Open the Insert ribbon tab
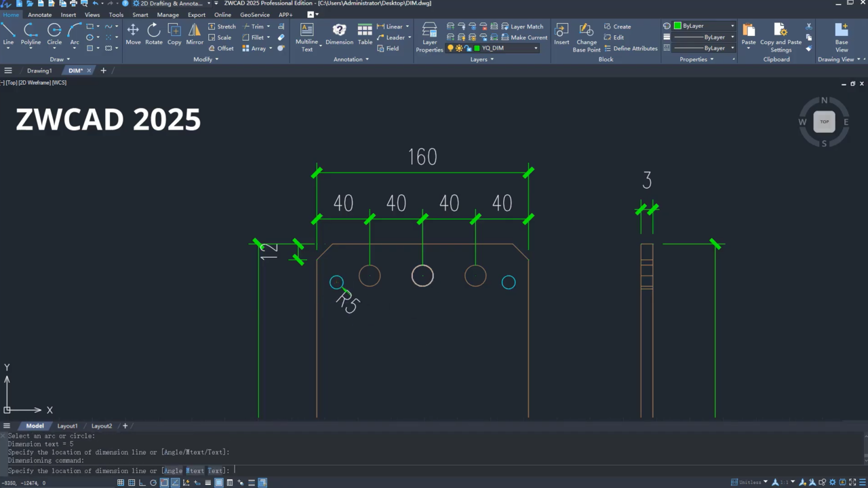Viewport: 868px width, 488px height. 68,14
